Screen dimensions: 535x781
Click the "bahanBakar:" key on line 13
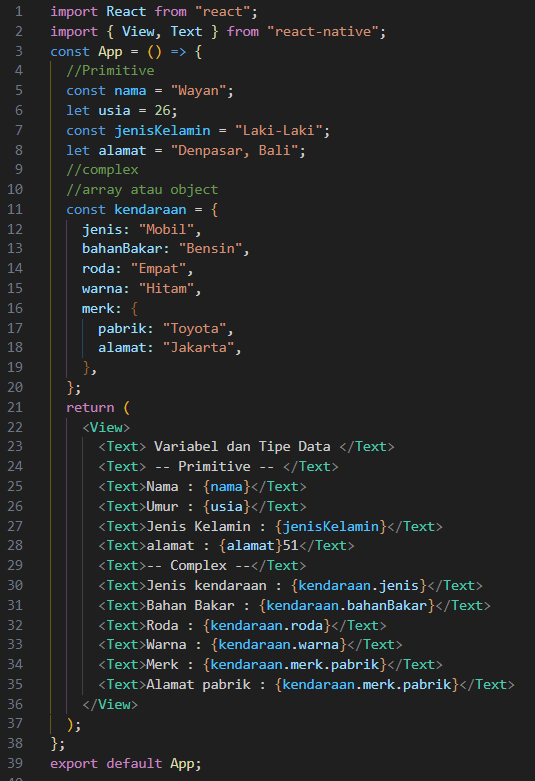126,249
